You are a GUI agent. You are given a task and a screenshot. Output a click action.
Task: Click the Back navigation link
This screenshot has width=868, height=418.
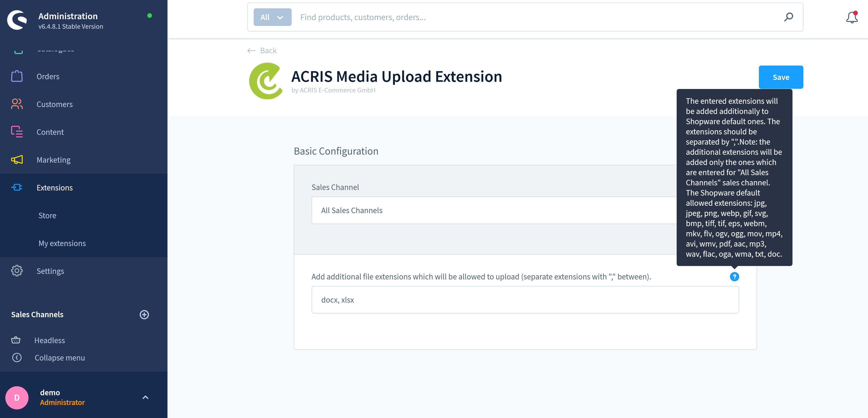(x=262, y=50)
